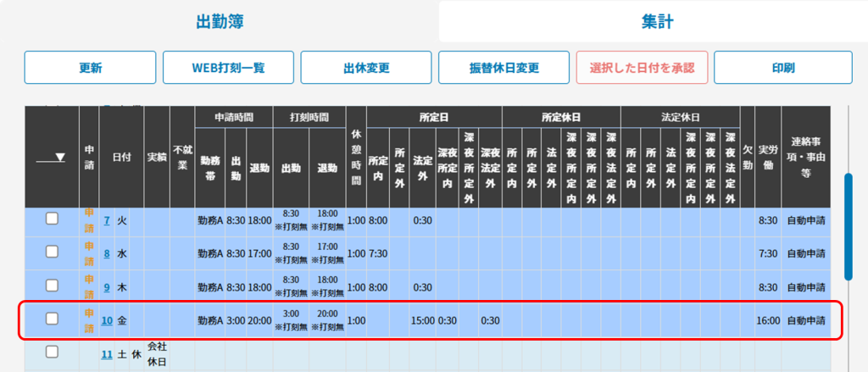Screen dimensions: 868x372
Task: Click the blue vertical scrollbar thumb
Action: tap(848, 226)
